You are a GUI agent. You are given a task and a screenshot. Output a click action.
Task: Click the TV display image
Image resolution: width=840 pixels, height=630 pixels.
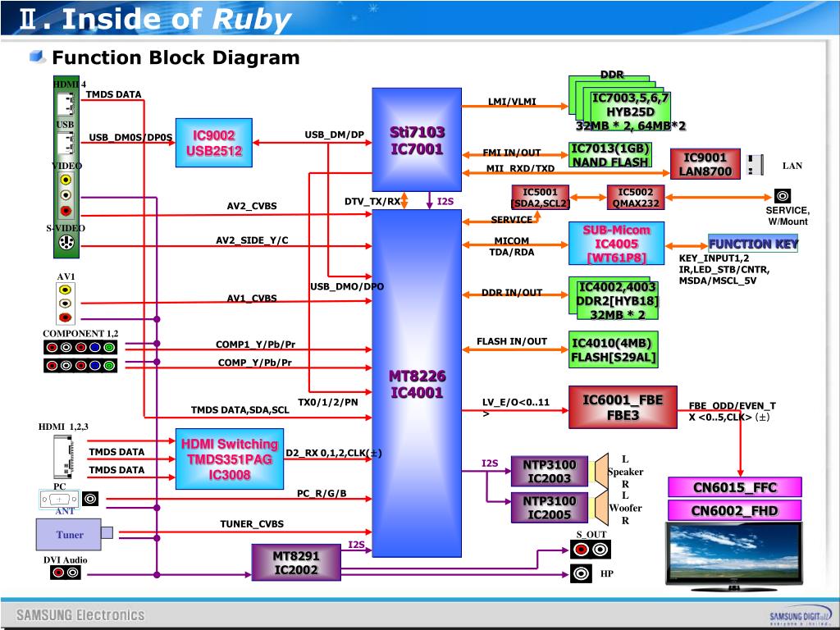coord(734,556)
